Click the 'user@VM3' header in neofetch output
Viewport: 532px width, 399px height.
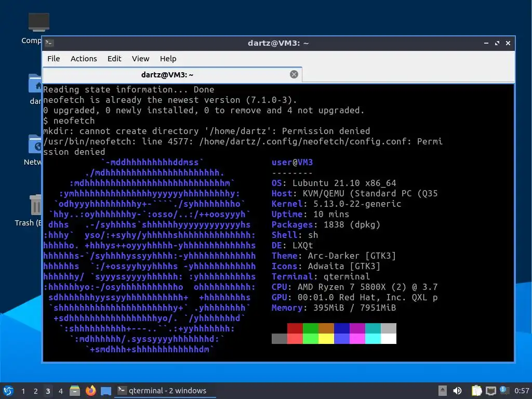point(292,162)
